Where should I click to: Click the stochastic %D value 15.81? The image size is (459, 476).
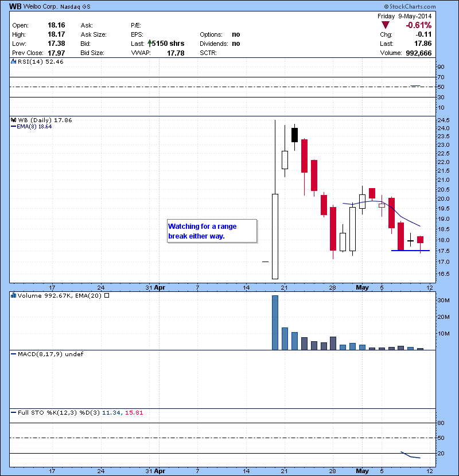[134, 412]
